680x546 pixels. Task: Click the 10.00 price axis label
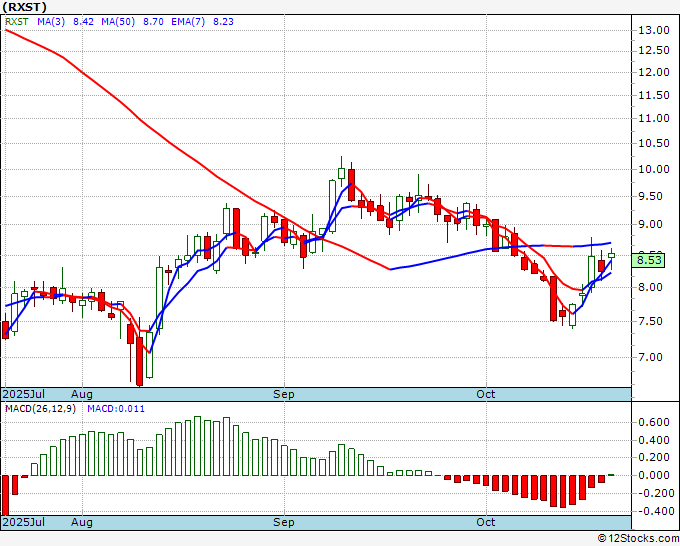[654, 170]
